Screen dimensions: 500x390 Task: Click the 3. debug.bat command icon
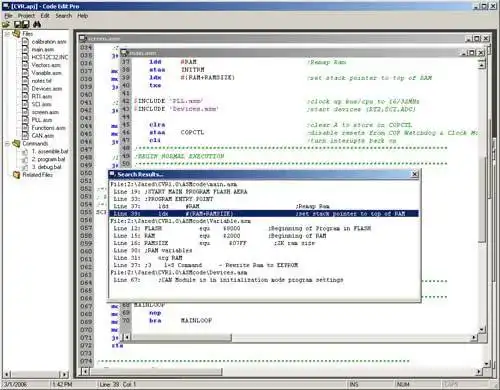25,167
